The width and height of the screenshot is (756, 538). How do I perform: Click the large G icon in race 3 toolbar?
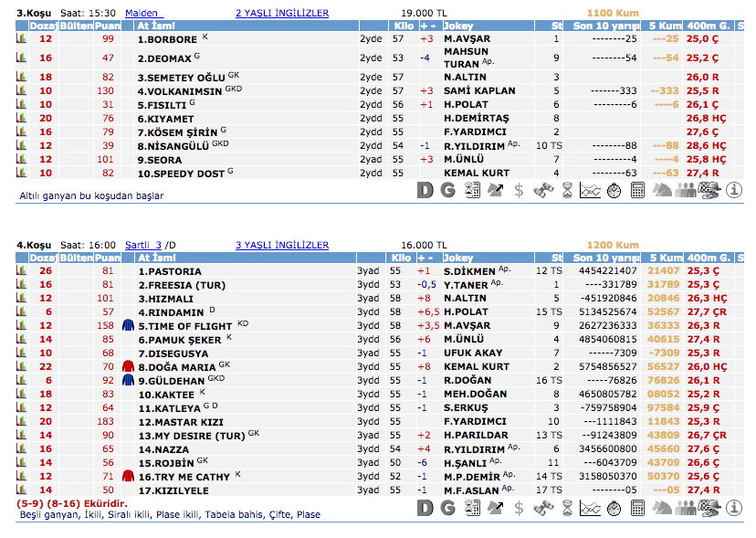pos(447,190)
